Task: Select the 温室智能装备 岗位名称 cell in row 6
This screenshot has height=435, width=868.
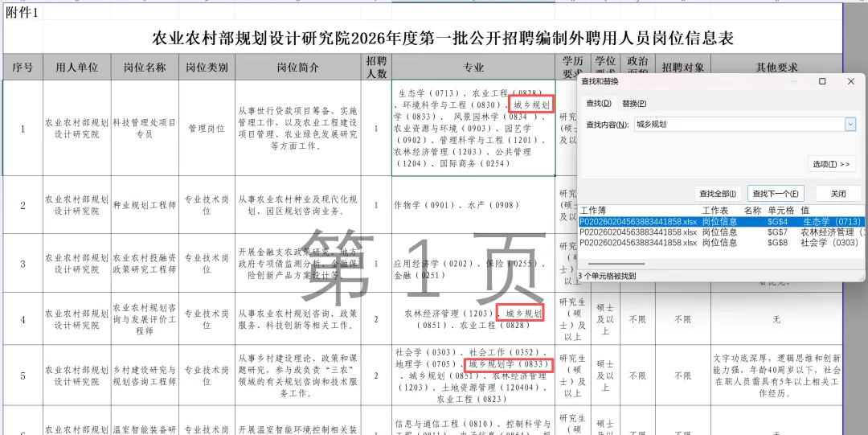Action: pos(145,421)
